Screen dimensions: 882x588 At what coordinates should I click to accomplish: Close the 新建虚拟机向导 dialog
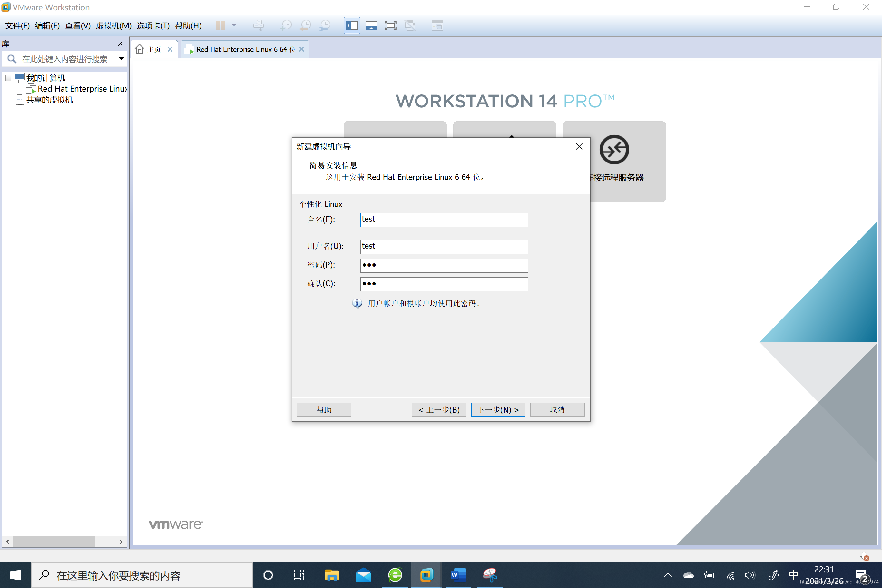click(x=579, y=146)
